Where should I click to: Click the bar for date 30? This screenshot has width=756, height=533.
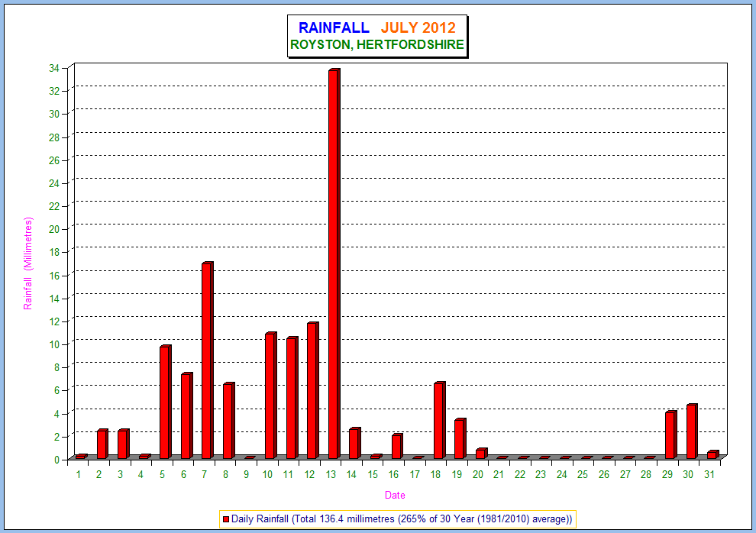[692, 431]
